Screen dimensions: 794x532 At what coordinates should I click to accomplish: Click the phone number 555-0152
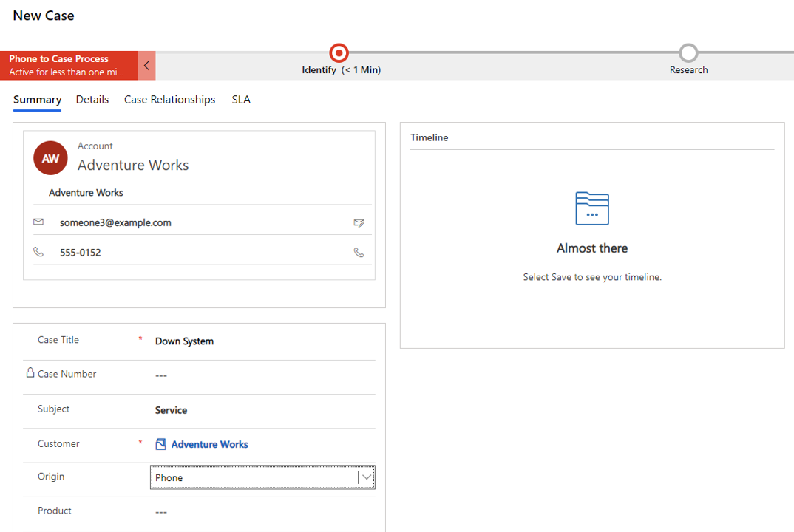[x=81, y=253]
